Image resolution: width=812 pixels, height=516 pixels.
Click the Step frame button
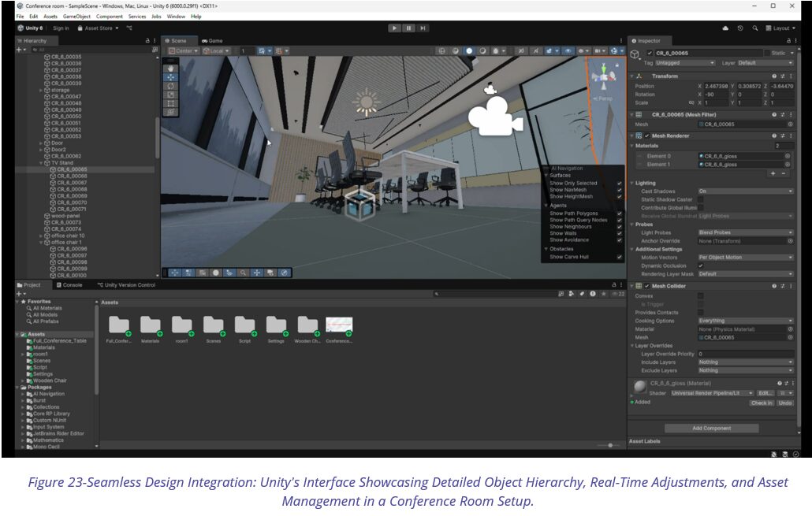(423, 28)
